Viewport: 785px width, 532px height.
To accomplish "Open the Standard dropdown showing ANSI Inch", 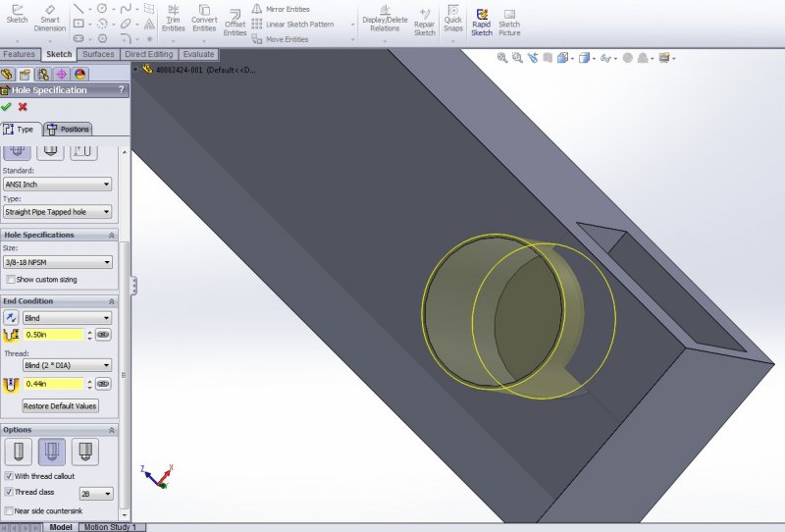I will coord(58,185).
